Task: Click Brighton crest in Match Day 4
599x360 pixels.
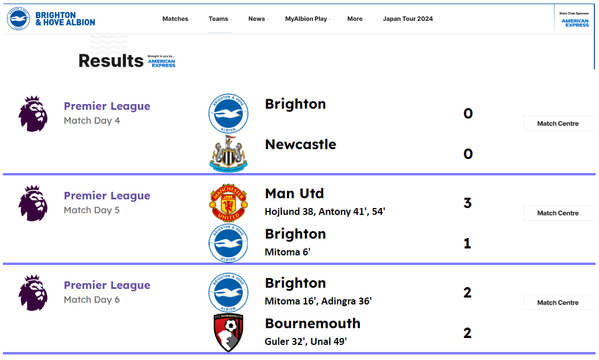Action: click(228, 114)
